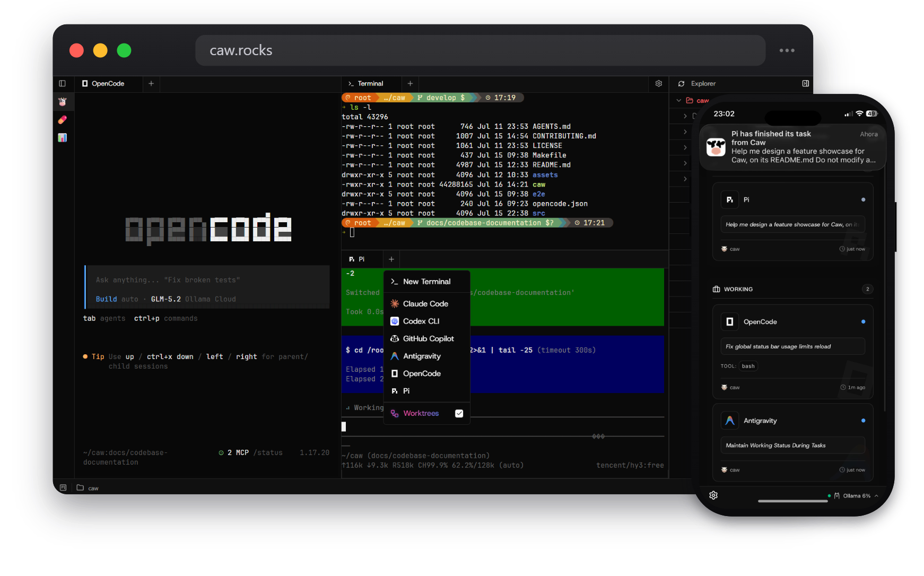924x576 pixels.
Task: Select the bar chart workspace icon in sidebar
Action: (x=63, y=138)
